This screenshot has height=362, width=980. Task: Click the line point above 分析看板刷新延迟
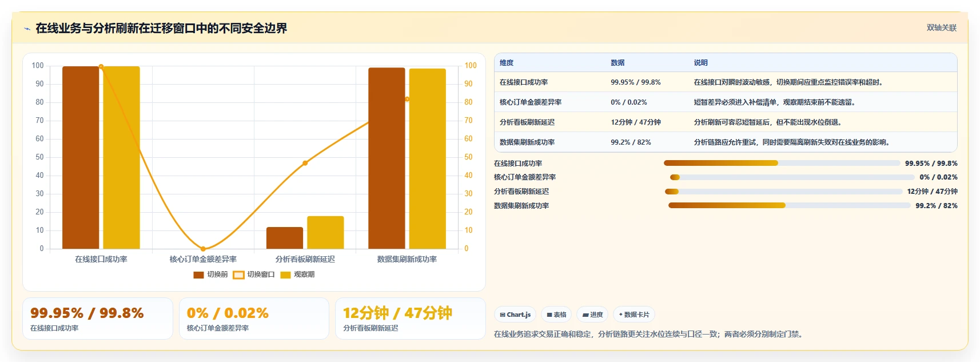coord(305,163)
